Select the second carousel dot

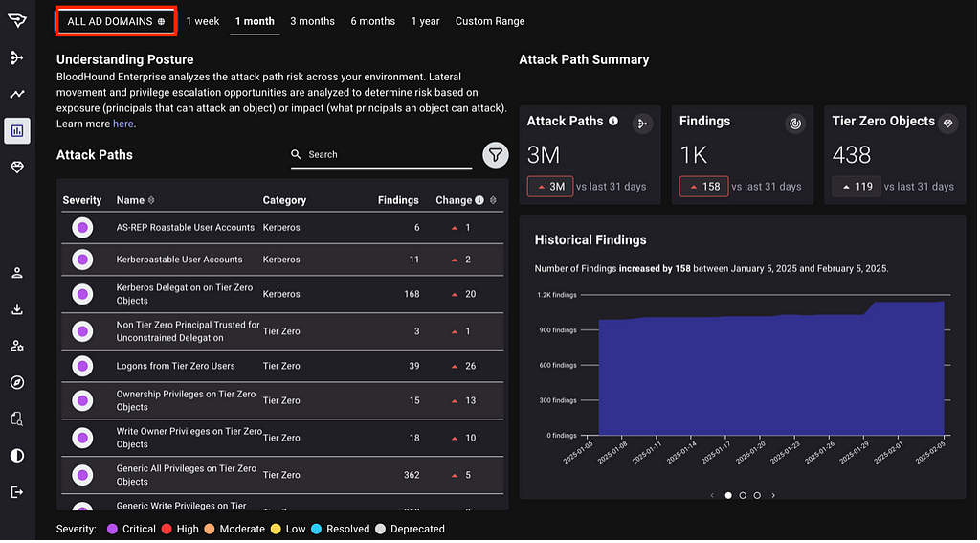743,495
